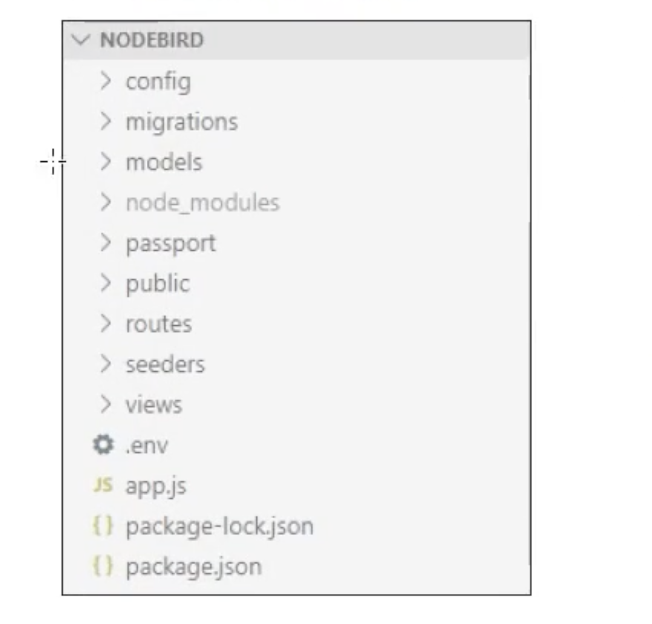The height and width of the screenshot is (624, 652).
Task: Click the JS icon next to app.js
Action: coord(103,485)
